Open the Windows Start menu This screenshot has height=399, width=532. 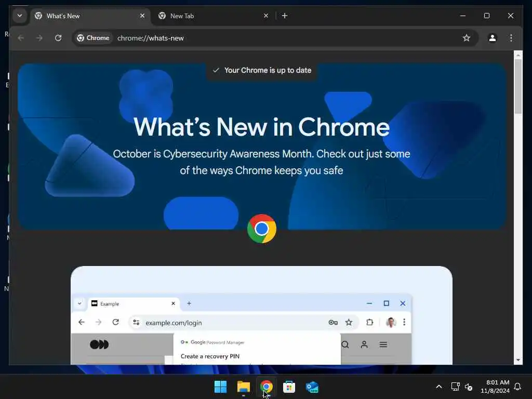tap(220, 387)
